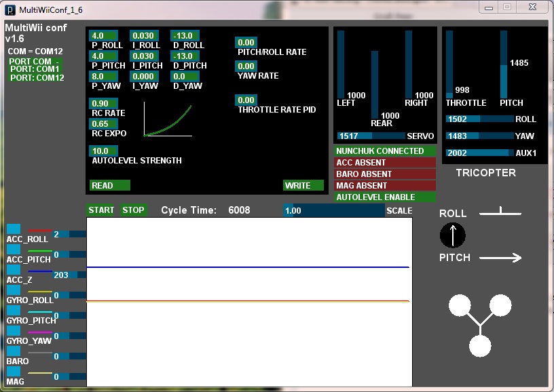The width and height of the screenshot is (554, 392).
Task: Click the YAW bar showing 1483
Action: point(480,136)
